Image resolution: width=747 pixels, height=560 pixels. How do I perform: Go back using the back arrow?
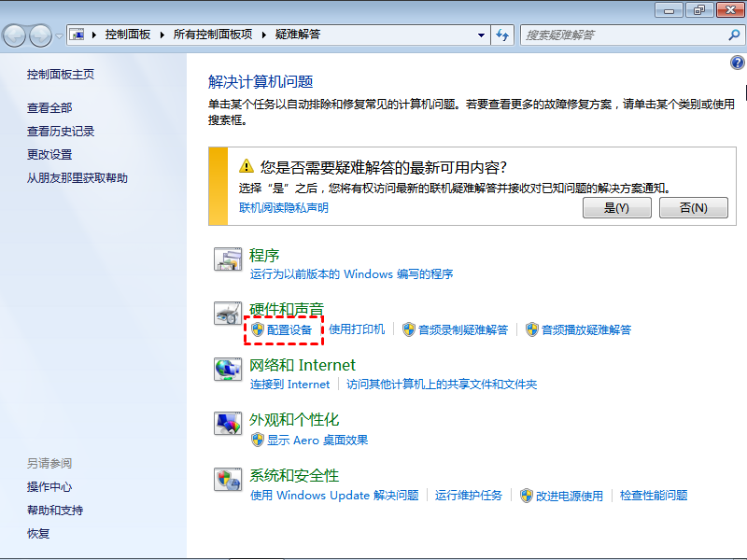pos(16,35)
